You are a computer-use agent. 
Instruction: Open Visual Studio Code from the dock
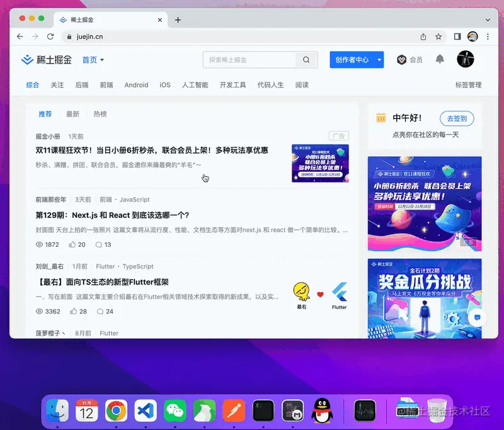tap(146, 410)
